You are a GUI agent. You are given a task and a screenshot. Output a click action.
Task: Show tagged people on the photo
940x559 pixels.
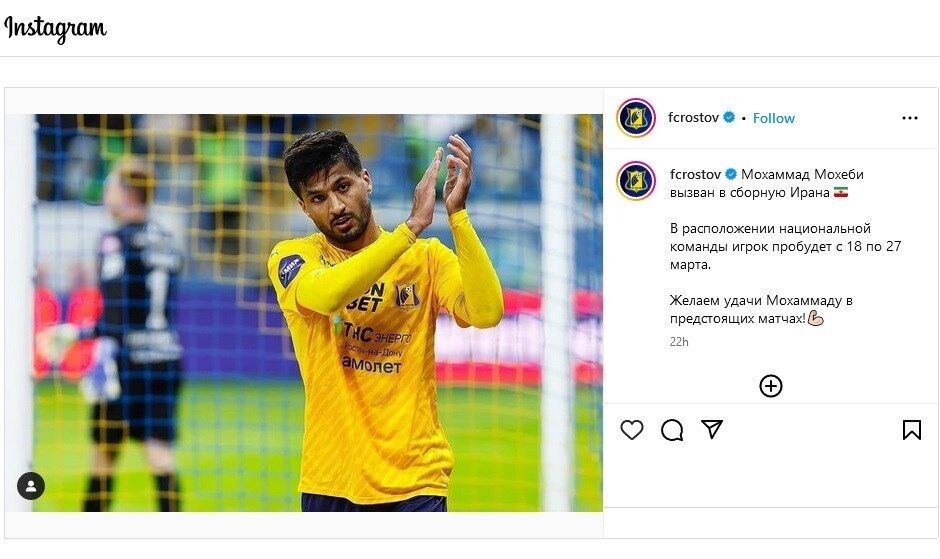(31, 486)
